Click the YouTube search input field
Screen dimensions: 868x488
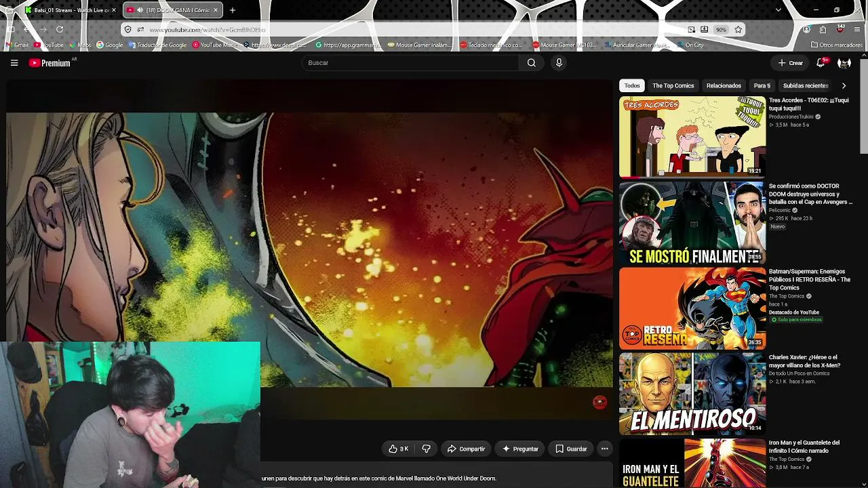410,63
